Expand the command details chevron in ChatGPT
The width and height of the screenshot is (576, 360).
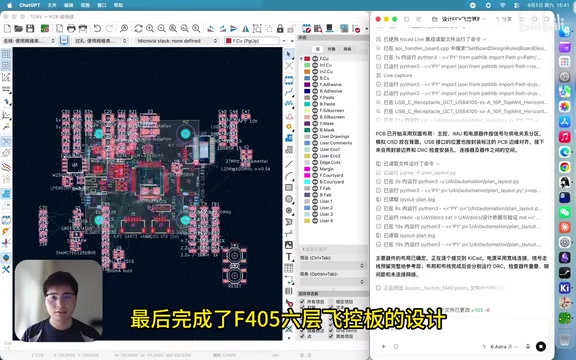point(485,39)
